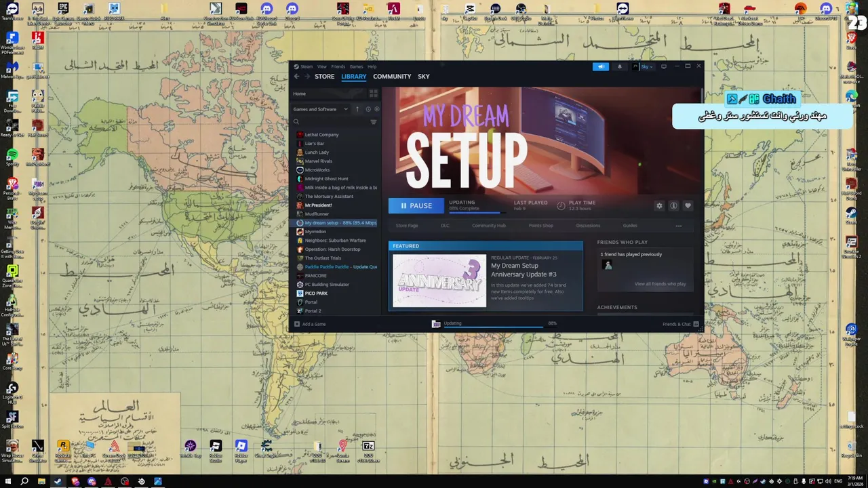Open the Points Shop link

pyautogui.click(x=540, y=226)
